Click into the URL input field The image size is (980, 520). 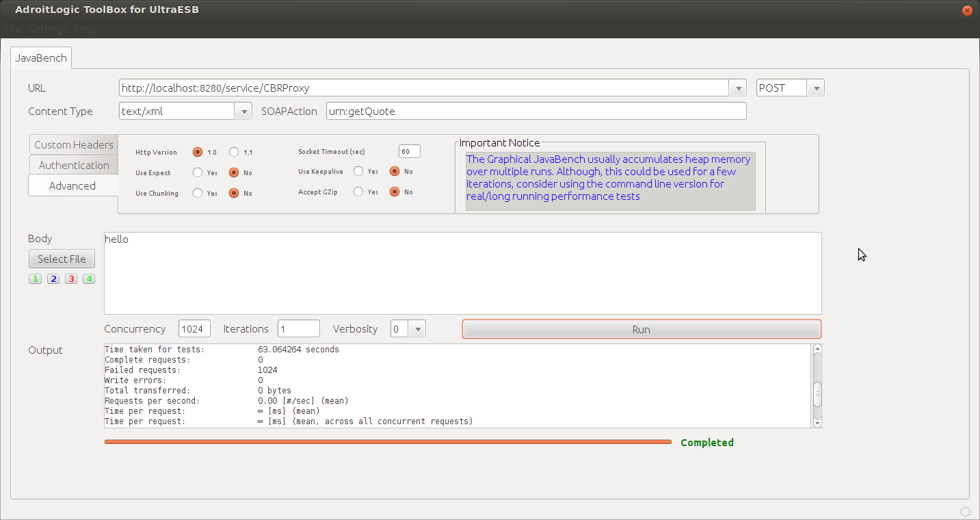pyautogui.click(x=424, y=88)
